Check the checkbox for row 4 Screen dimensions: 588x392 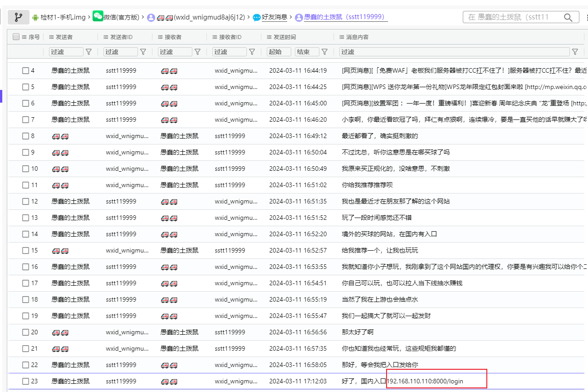26,70
